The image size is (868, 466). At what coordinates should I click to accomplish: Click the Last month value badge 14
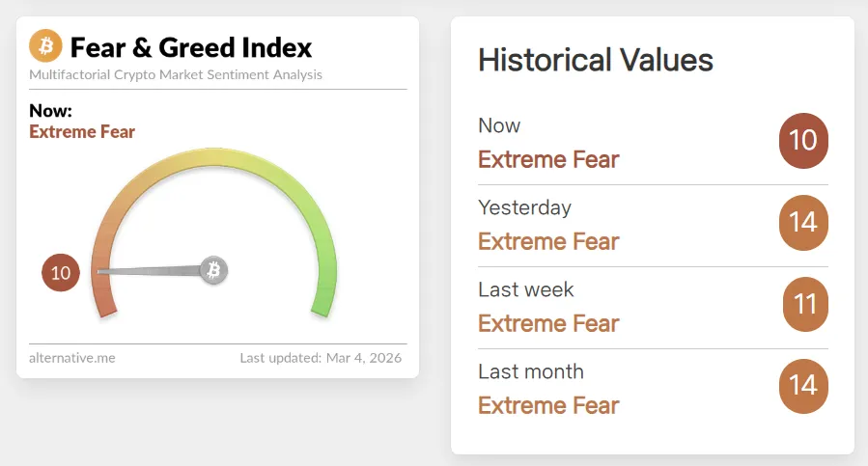[803, 386]
